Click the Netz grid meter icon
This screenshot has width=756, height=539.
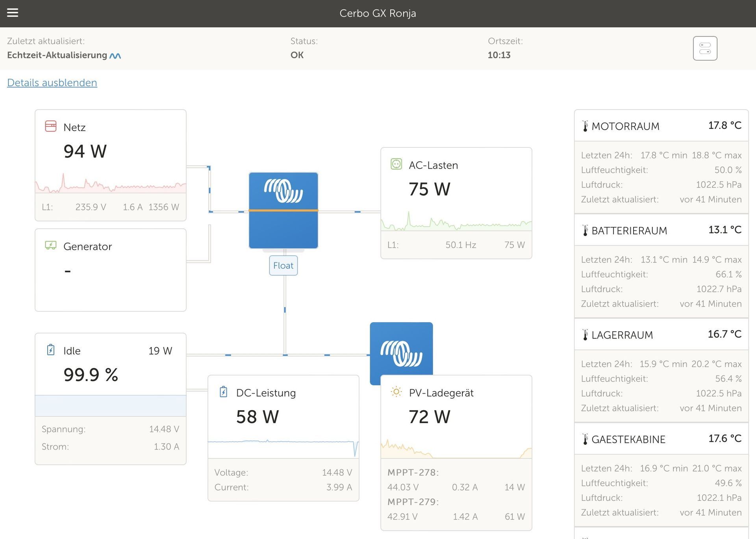[x=51, y=126]
